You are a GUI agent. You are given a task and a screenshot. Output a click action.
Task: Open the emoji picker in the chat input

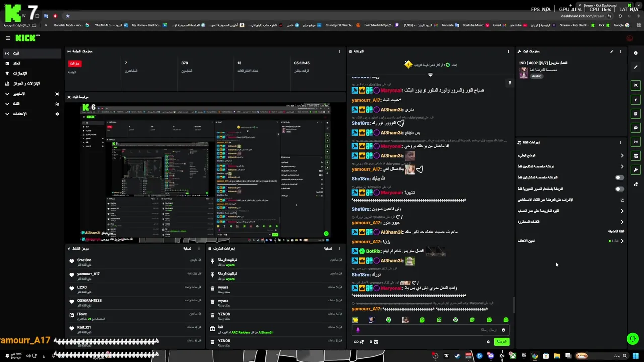[x=503, y=330]
